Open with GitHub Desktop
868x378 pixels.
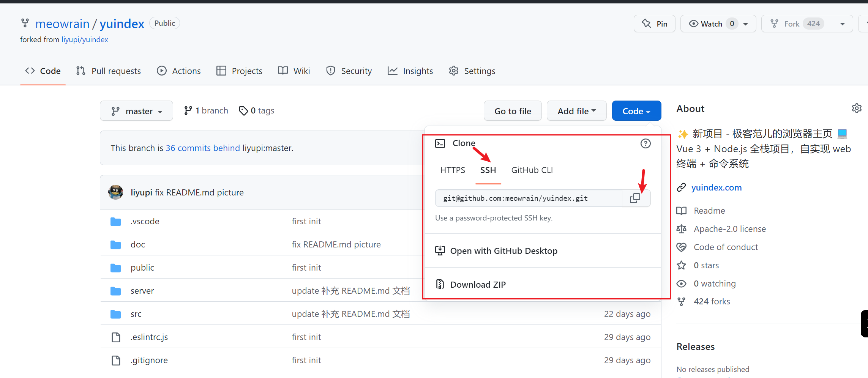[x=503, y=251]
